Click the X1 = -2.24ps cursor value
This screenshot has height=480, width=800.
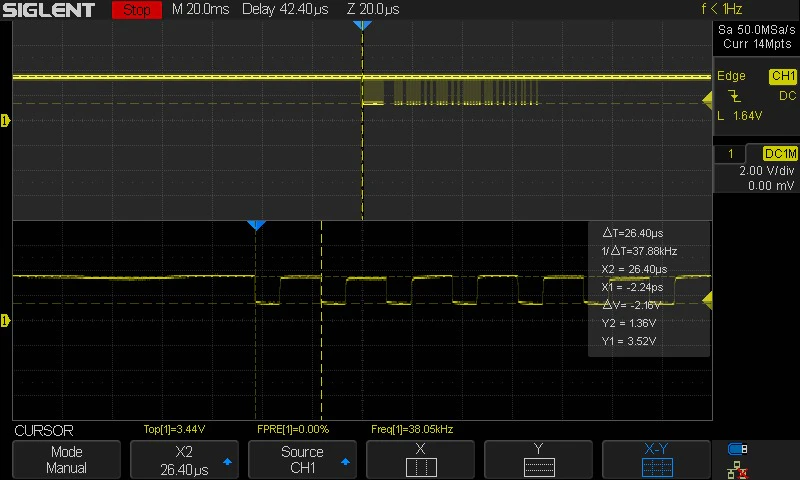pyautogui.click(x=632, y=287)
